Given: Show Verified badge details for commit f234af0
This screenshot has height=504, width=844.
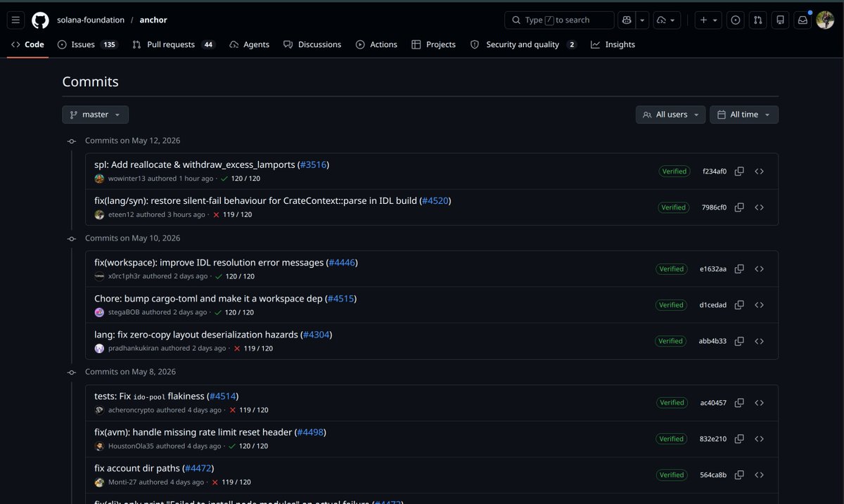Looking at the screenshot, I should click(674, 172).
